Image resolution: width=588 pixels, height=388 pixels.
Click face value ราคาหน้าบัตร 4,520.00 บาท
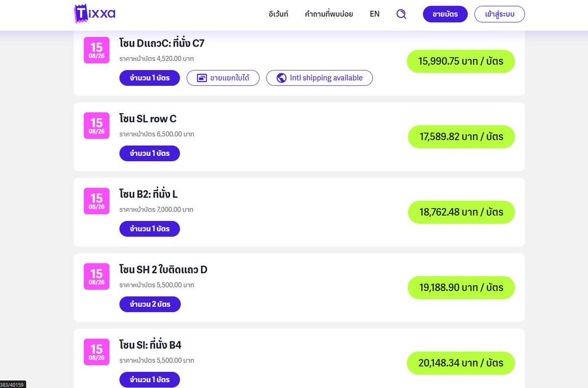(x=157, y=59)
